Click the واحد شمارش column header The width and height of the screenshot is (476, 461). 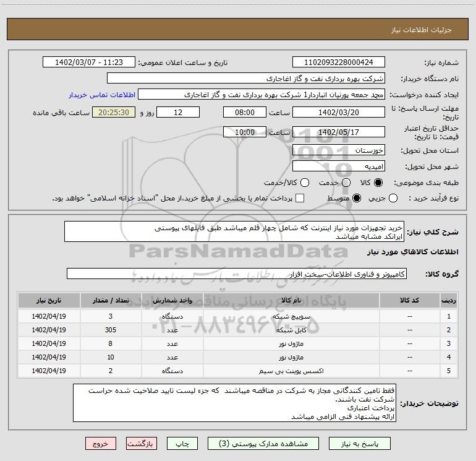click(172, 300)
